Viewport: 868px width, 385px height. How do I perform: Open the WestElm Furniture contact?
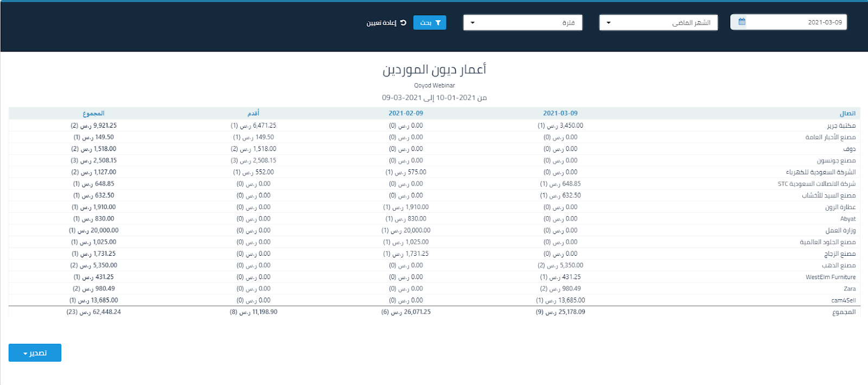pos(830,277)
